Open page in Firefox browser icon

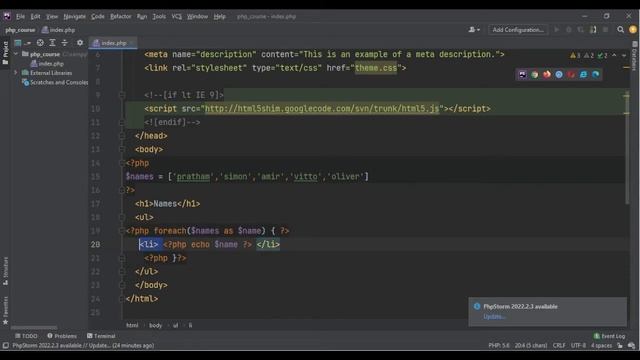pyautogui.click(x=547, y=74)
